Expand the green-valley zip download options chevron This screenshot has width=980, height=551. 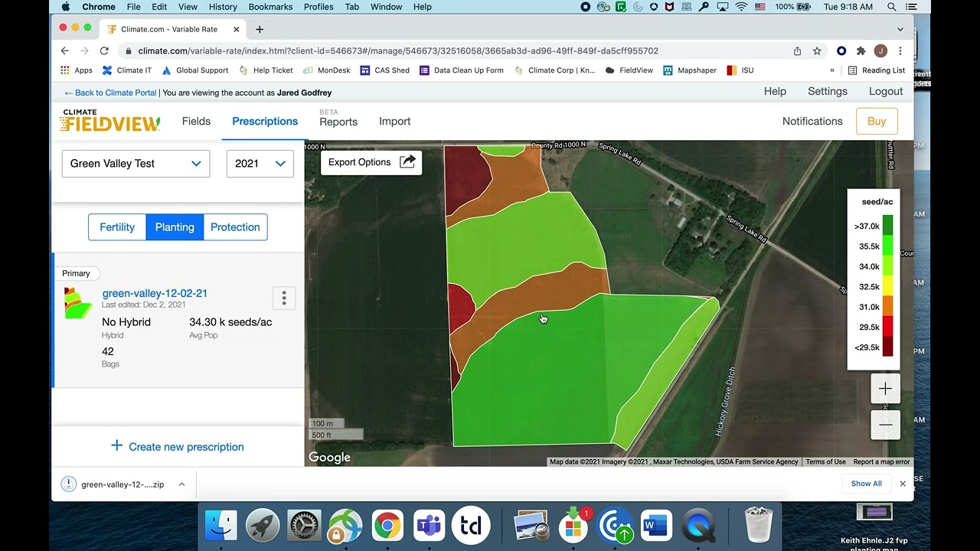pos(181,484)
